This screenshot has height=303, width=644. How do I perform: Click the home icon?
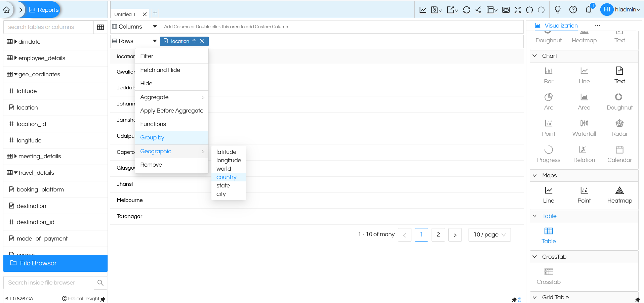tap(6, 10)
